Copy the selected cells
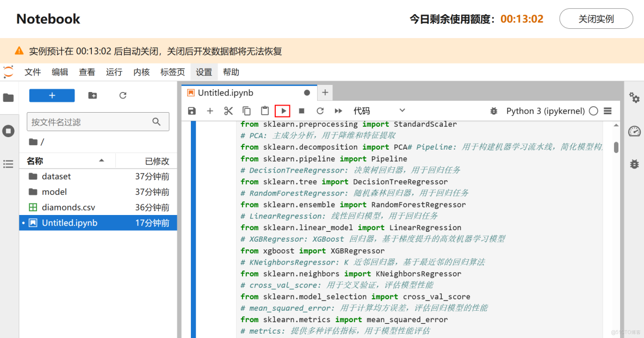644x338 pixels. pyautogui.click(x=246, y=110)
